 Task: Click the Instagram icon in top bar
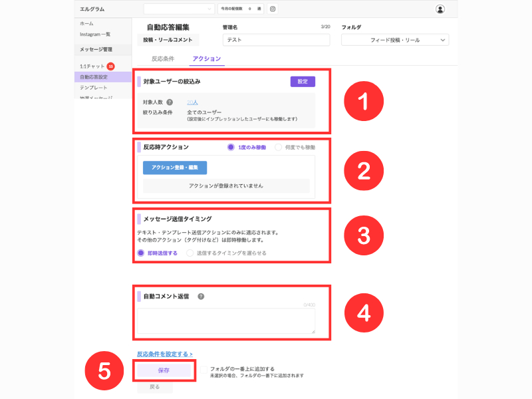coord(273,9)
